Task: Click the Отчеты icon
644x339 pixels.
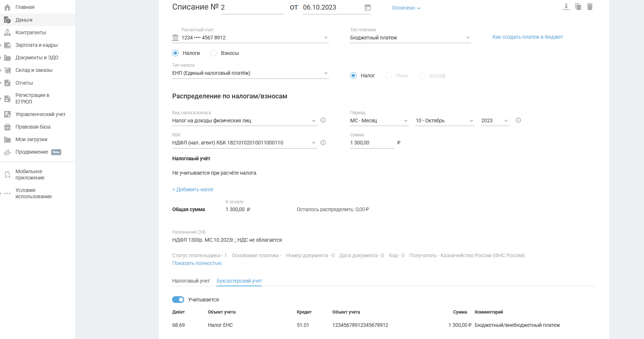Action: (7, 83)
